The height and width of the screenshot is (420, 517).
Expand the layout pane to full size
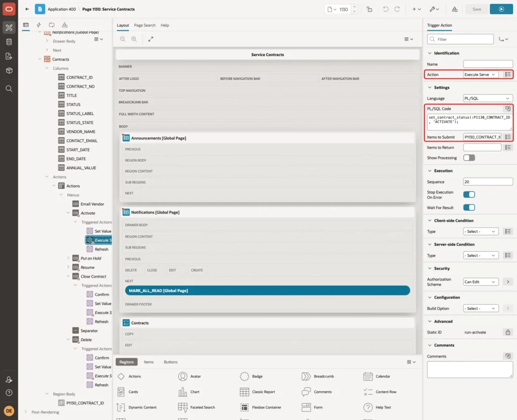150,39
